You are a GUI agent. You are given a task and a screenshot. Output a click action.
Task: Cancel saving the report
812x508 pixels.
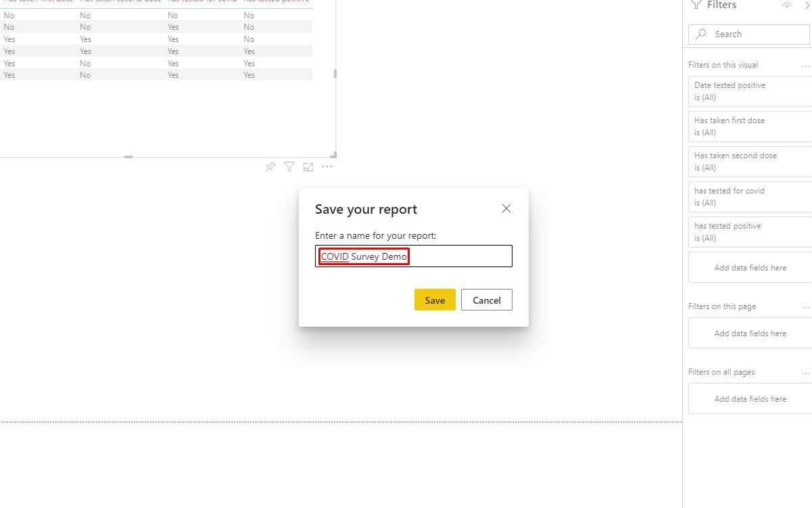[x=486, y=300]
